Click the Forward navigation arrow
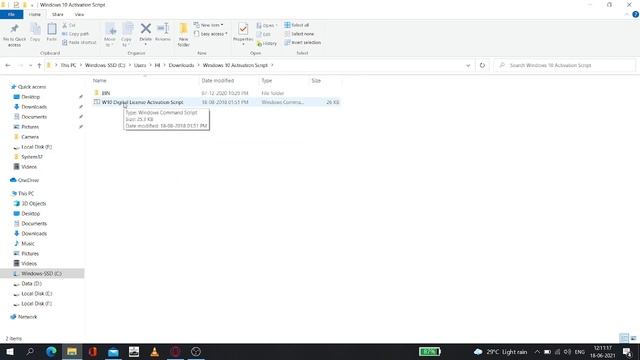Screen dimensions: 640x360 [20, 65]
